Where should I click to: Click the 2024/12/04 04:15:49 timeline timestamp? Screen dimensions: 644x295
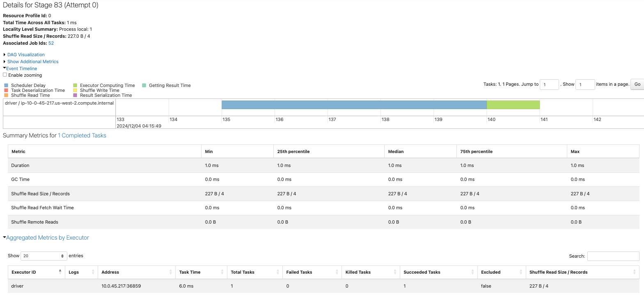click(x=139, y=126)
